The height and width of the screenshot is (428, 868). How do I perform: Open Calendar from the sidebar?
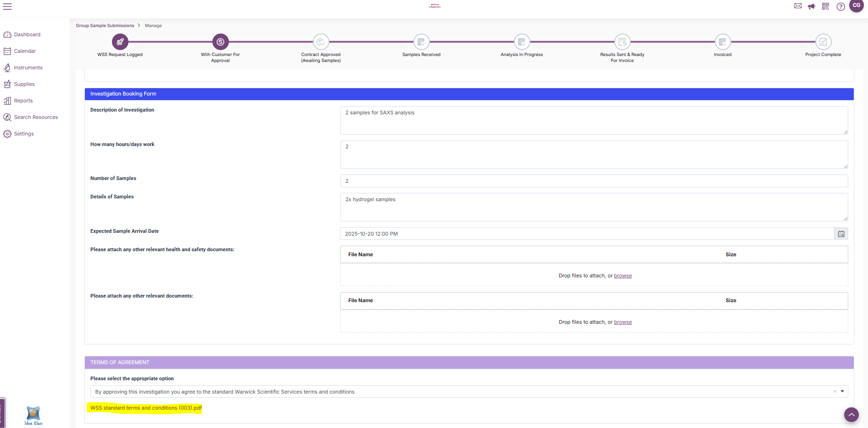tap(25, 51)
